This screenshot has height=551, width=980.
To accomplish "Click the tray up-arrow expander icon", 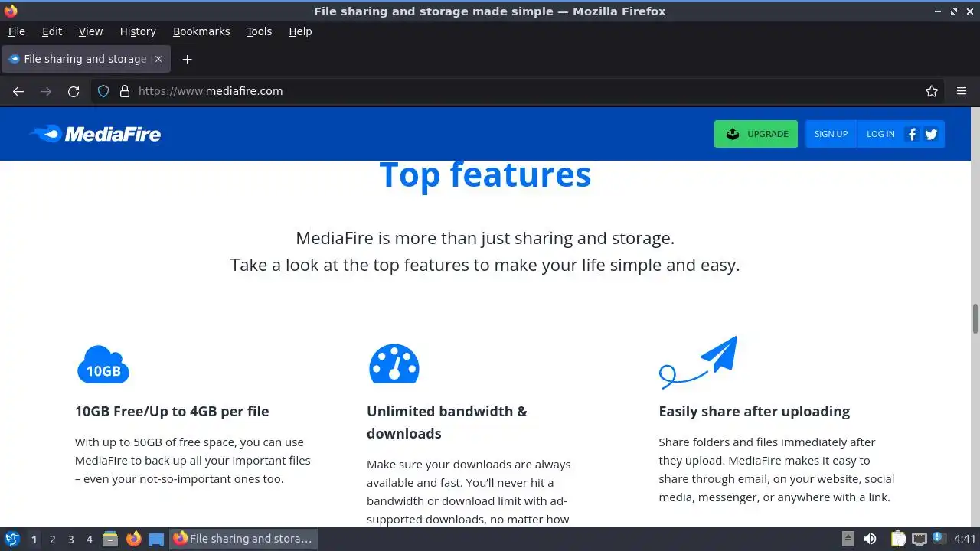I will click(x=848, y=539).
